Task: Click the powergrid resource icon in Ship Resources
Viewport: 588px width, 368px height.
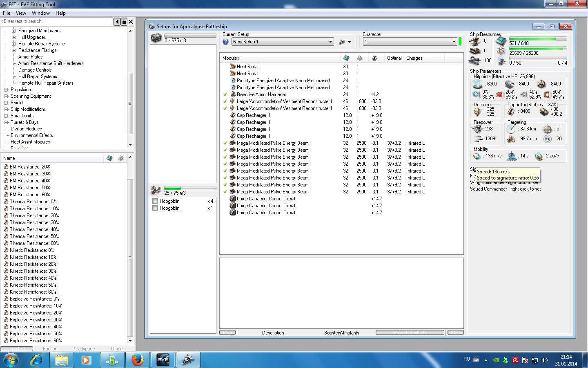Action: point(501,51)
